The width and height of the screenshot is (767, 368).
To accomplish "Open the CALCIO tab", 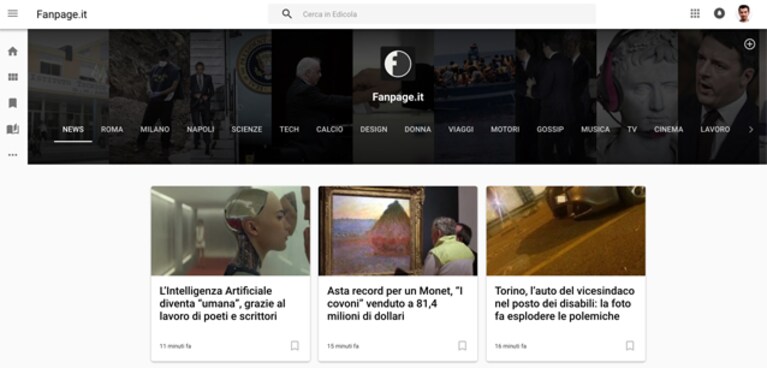I will coord(330,130).
